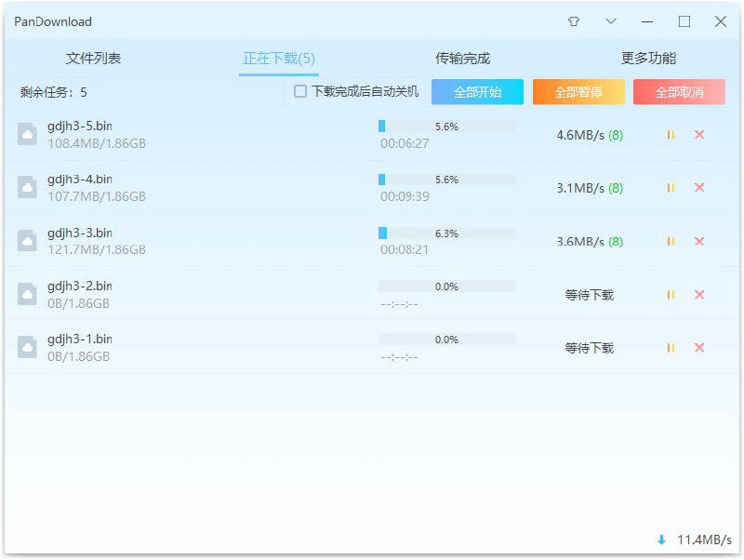The image size is (744, 560).
Task: Click the download speed arrow icon
Action: point(661,540)
